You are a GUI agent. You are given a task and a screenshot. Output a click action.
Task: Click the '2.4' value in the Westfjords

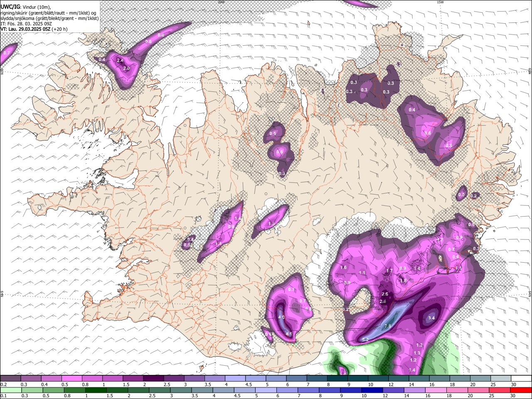[x=120, y=61]
